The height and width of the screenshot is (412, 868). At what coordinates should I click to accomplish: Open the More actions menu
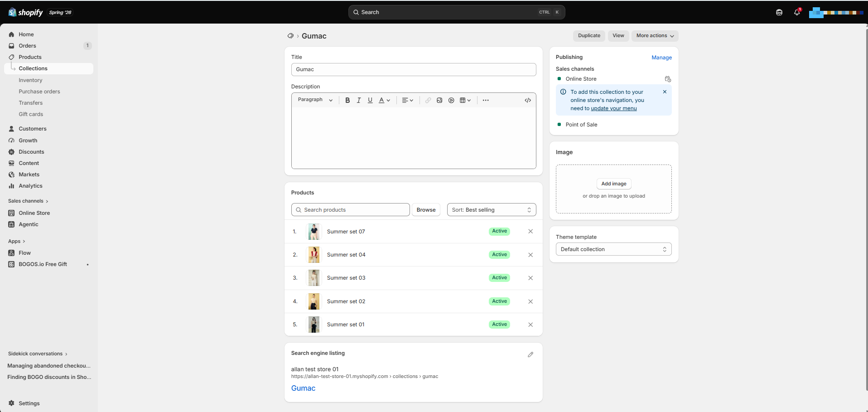(655, 36)
